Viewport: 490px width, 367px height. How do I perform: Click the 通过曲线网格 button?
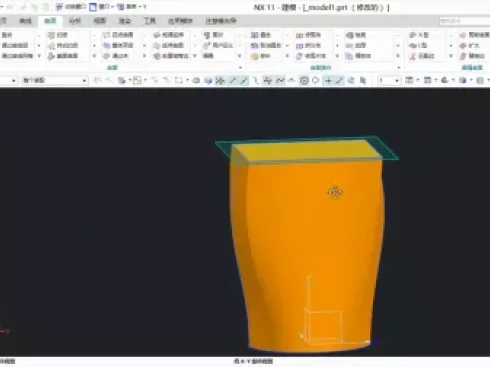coord(17,56)
